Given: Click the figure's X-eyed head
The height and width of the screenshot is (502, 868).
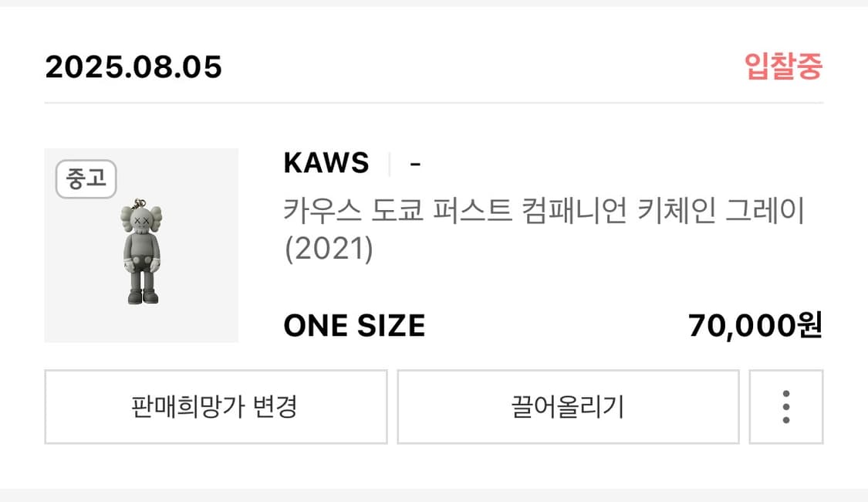Looking at the screenshot, I should click(x=142, y=221).
